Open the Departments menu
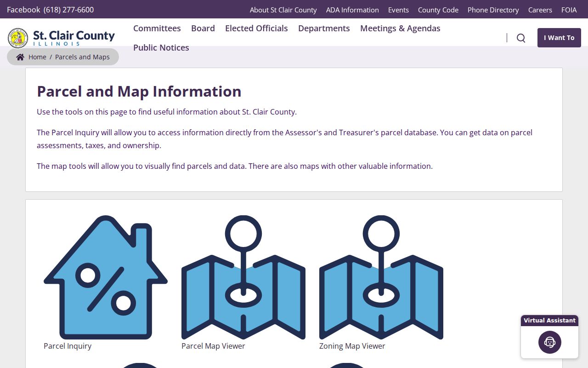The width and height of the screenshot is (588, 368). (x=324, y=28)
